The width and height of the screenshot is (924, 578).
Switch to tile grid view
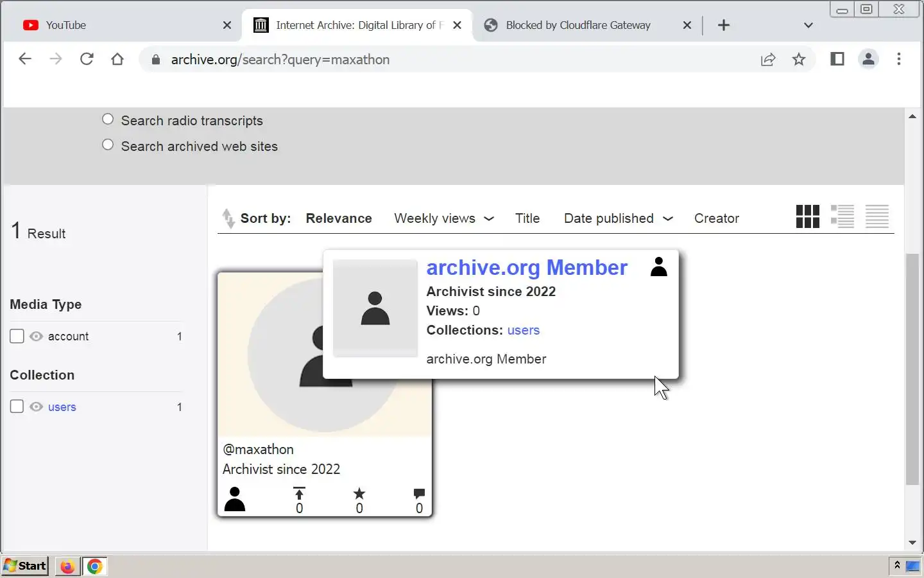[x=808, y=216]
